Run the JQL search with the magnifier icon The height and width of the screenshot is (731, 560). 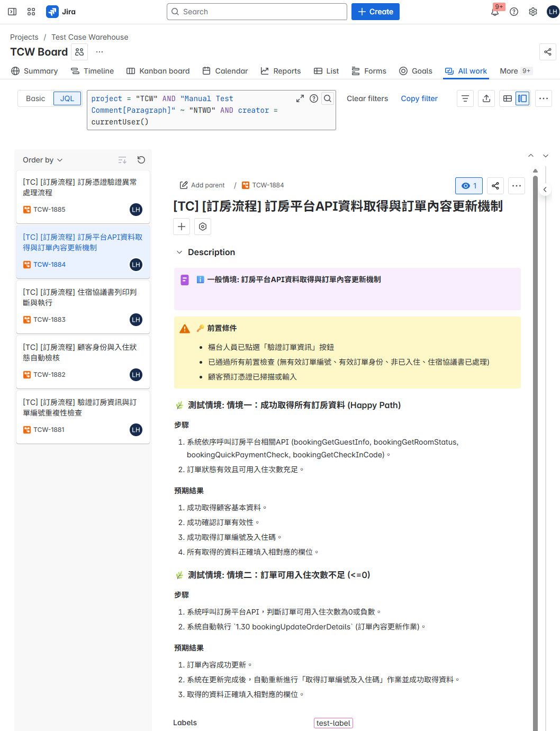coord(328,98)
